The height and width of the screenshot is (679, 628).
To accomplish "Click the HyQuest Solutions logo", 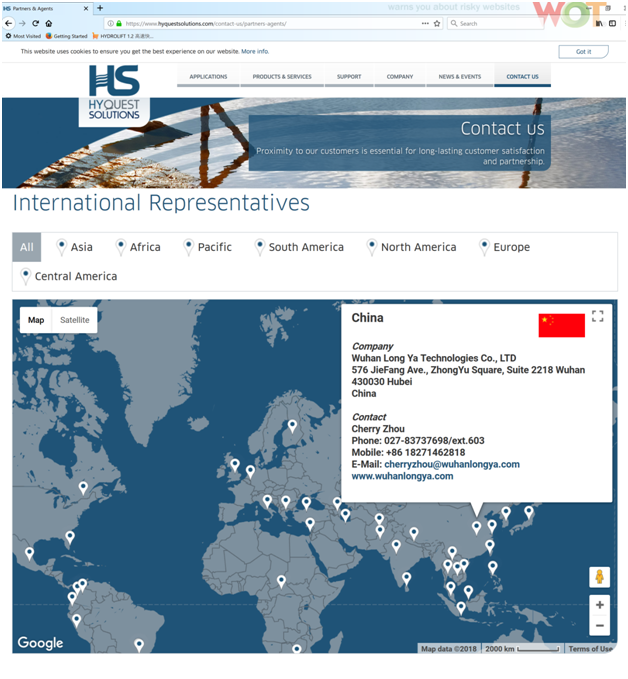I will click(x=114, y=93).
